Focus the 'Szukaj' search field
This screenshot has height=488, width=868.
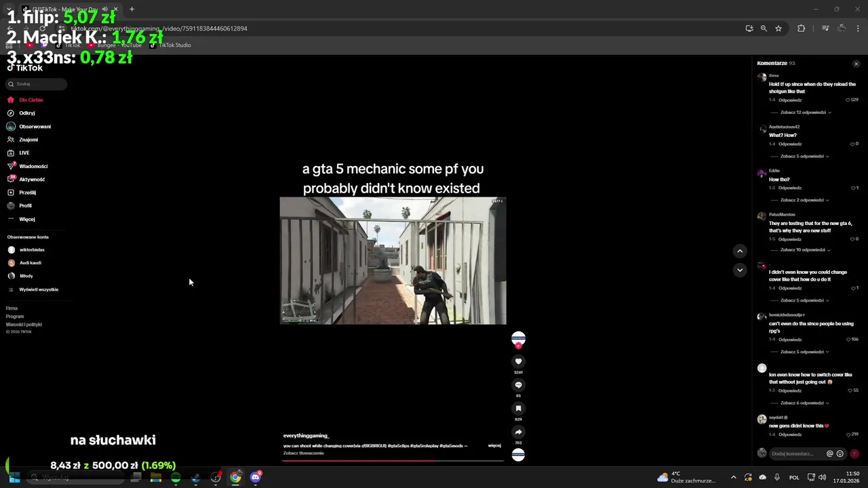(x=37, y=84)
